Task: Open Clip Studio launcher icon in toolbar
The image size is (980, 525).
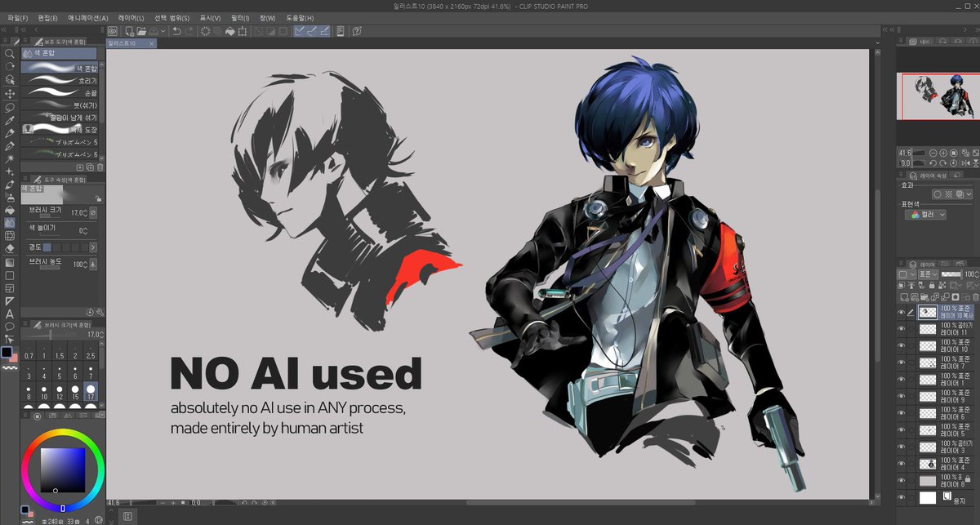Action: 113,31
